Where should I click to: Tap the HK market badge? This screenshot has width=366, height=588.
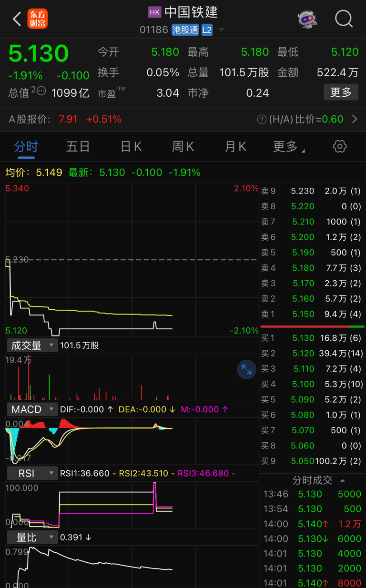pos(155,12)
